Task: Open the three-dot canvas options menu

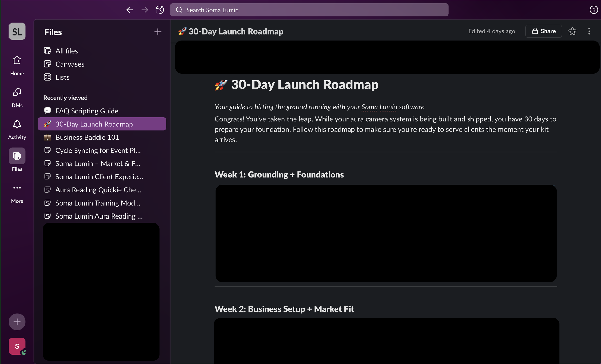Action: click(x=589, y=31)
